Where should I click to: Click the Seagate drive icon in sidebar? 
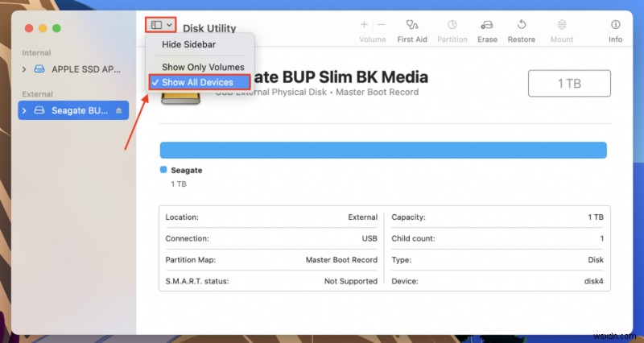(39, 110)
